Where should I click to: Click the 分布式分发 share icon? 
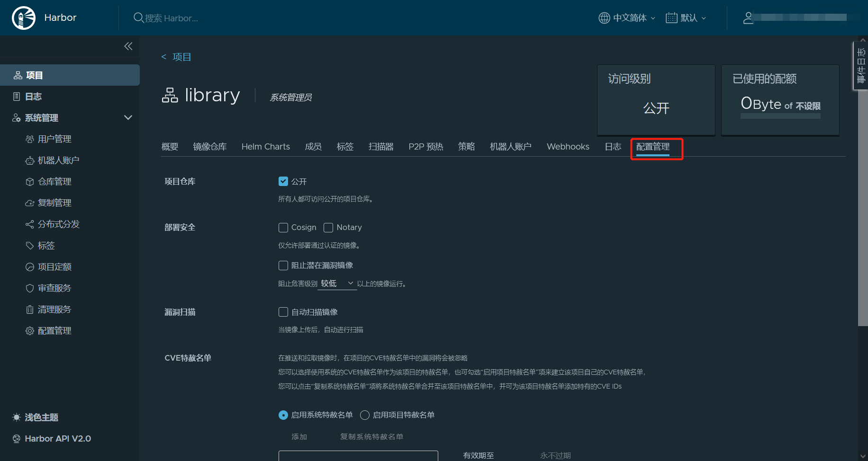[x=30, y=224]
